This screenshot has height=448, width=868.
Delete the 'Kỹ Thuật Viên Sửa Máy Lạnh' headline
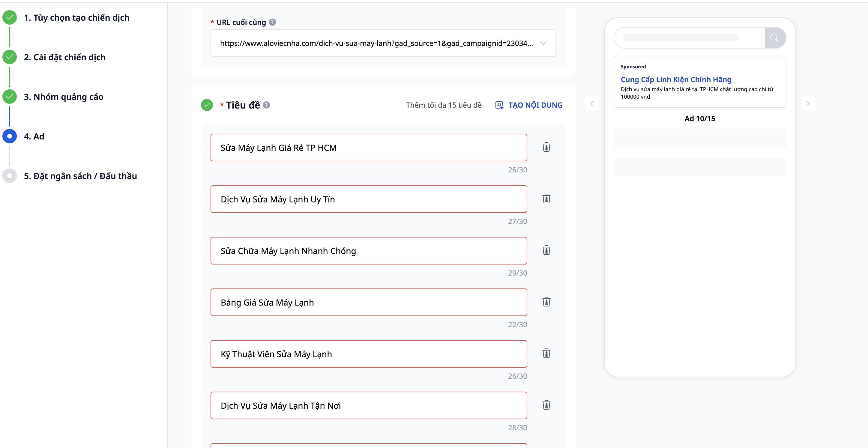coord(546,353)
